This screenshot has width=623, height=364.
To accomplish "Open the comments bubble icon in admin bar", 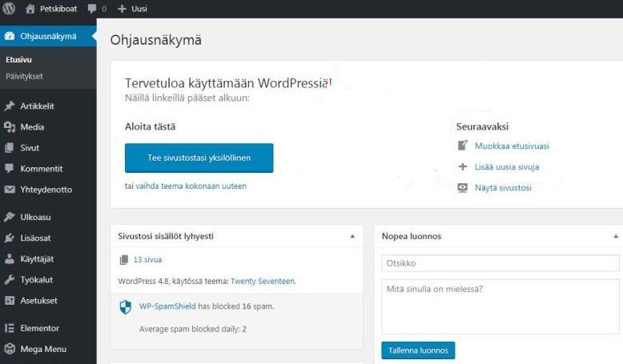I will coord(92,9).
